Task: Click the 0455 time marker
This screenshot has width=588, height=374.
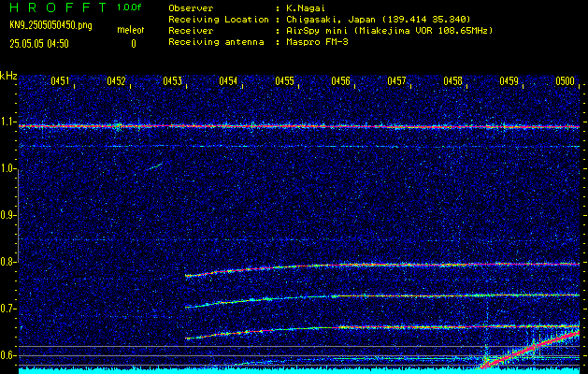Action: 284,80
